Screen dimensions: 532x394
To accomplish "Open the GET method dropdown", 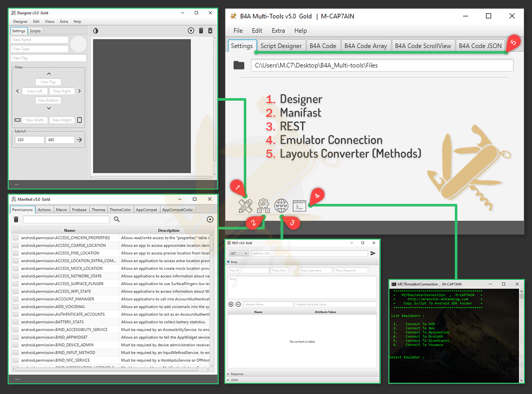I will point(239,253).
